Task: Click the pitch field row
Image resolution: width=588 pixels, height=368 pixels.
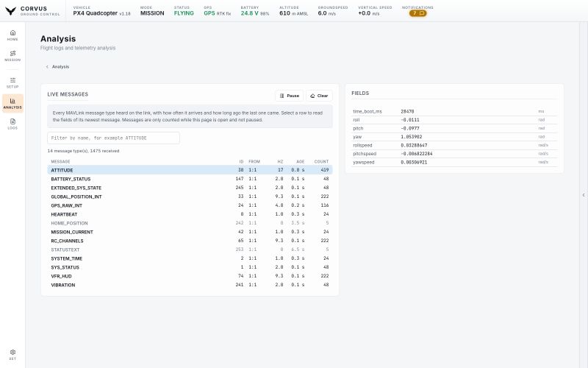Action: 454,128
